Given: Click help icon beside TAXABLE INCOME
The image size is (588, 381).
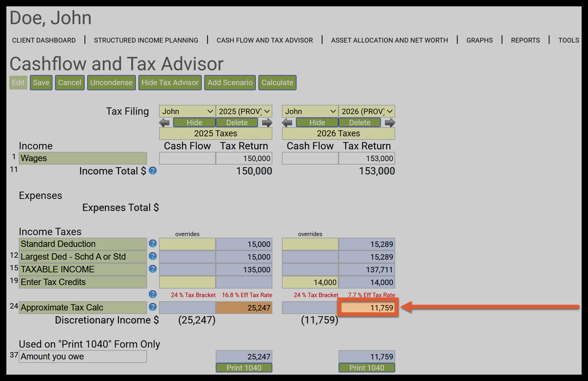Looking at the screenshot, I should pos(153,269).
